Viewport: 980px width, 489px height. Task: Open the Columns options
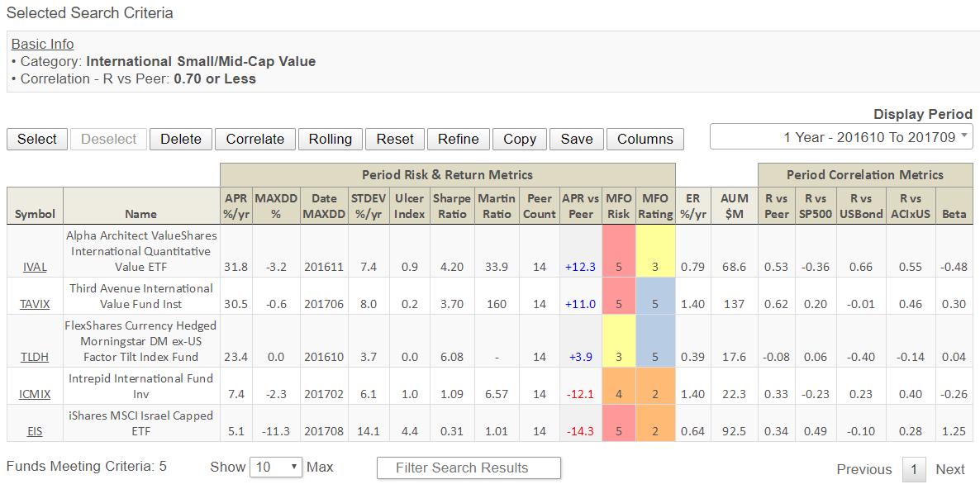click(x=645, y=139)
